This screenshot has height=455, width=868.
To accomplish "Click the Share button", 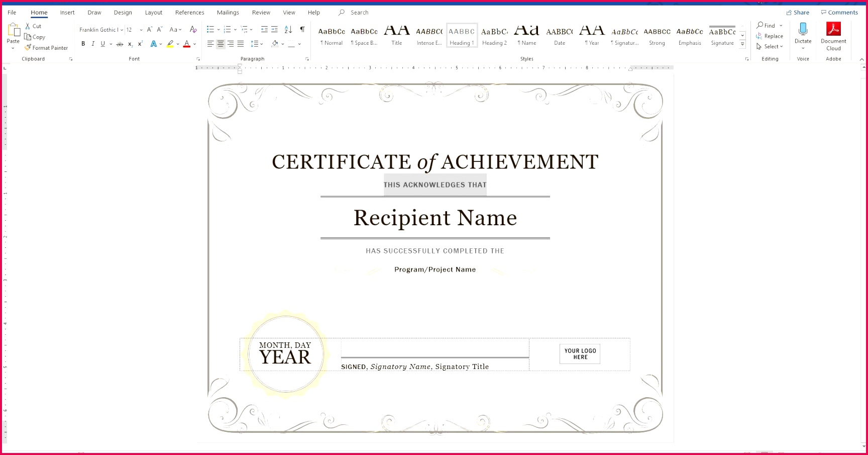I will click(x=798, y=13).
